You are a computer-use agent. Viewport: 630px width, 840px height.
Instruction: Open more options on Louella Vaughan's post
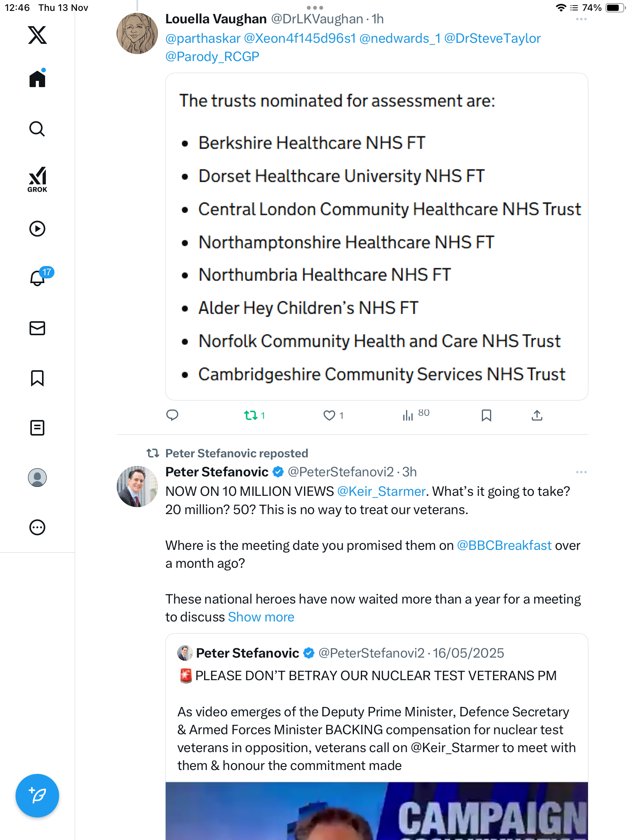[581, 19]
